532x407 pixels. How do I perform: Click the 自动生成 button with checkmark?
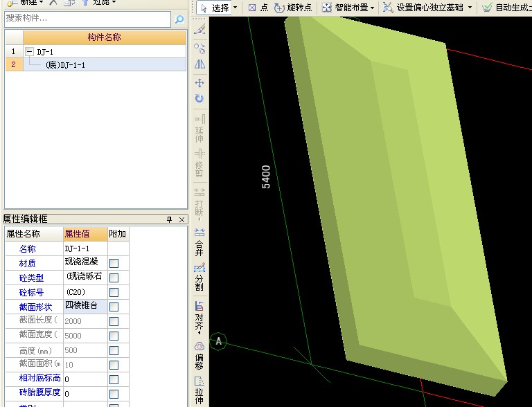(x=506, y=8)
